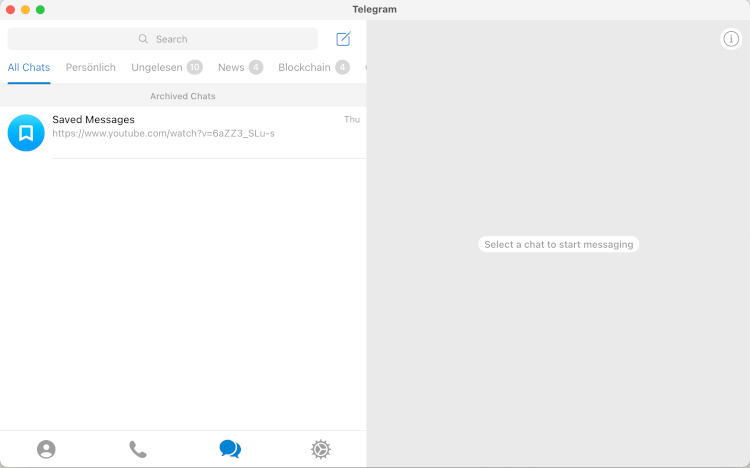Click the YouTube link preview text
750x468 pixels.
163,134
